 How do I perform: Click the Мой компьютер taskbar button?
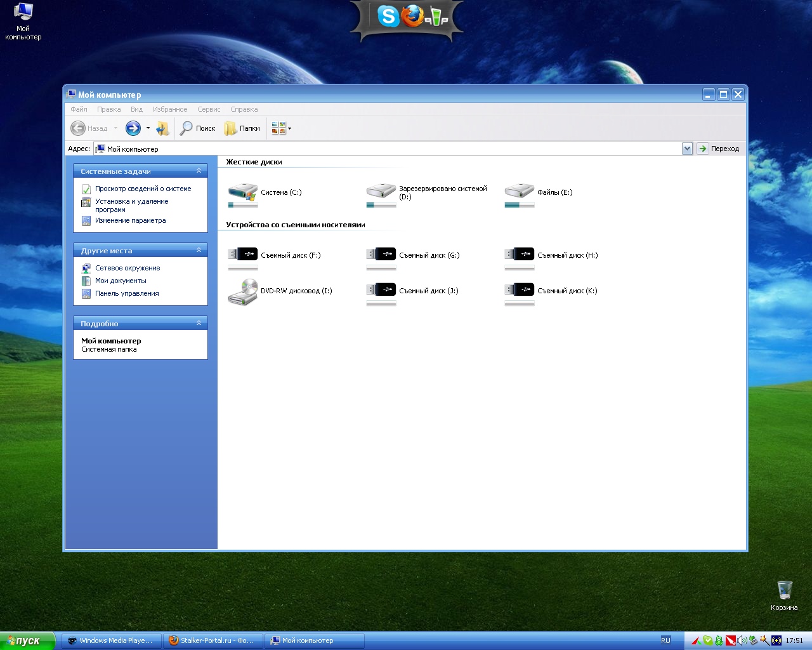314,640
